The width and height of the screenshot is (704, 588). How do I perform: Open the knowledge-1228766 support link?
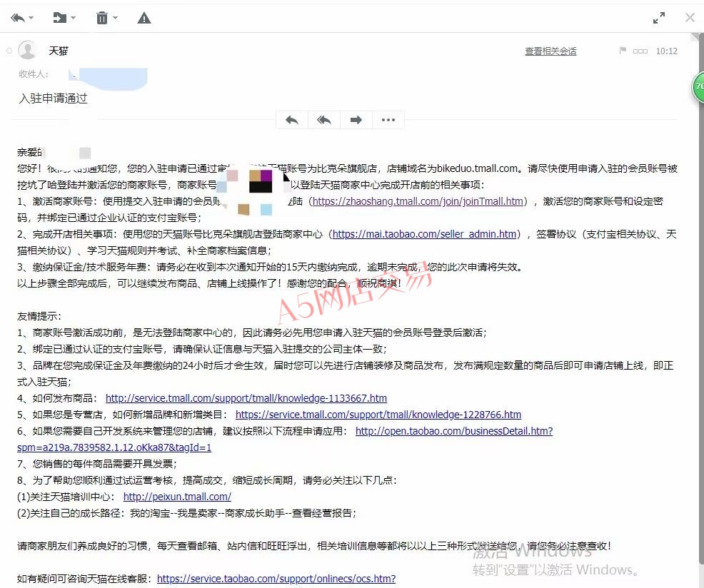point(378,415)
